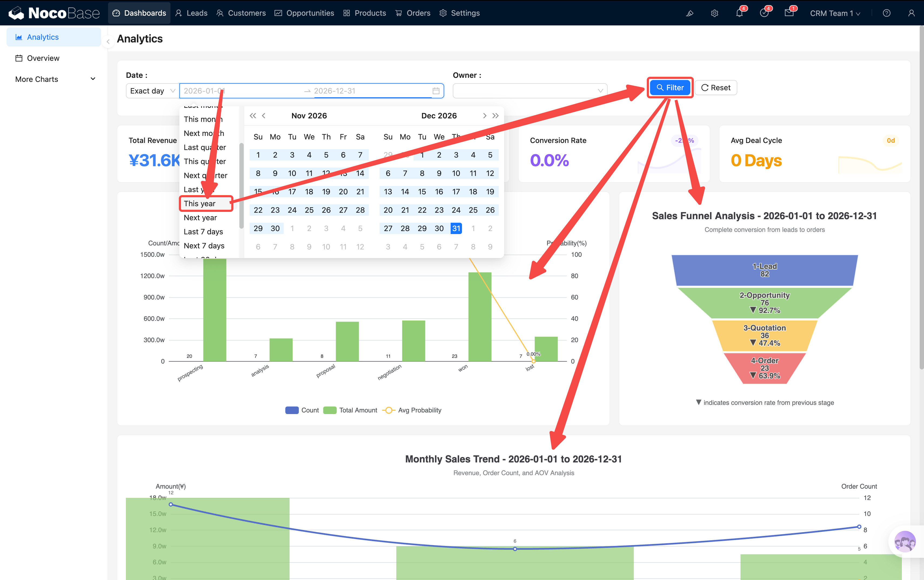This screenshot has width=924, height=580.
Task: Collapse the sidebar with arrow handle
Action: point(108,41)
